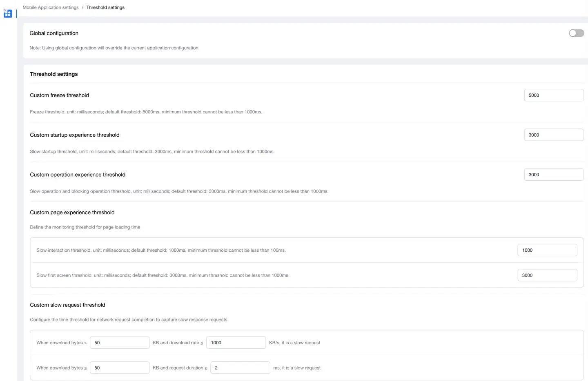Click the download rate KB/s input

coord(236,343)
